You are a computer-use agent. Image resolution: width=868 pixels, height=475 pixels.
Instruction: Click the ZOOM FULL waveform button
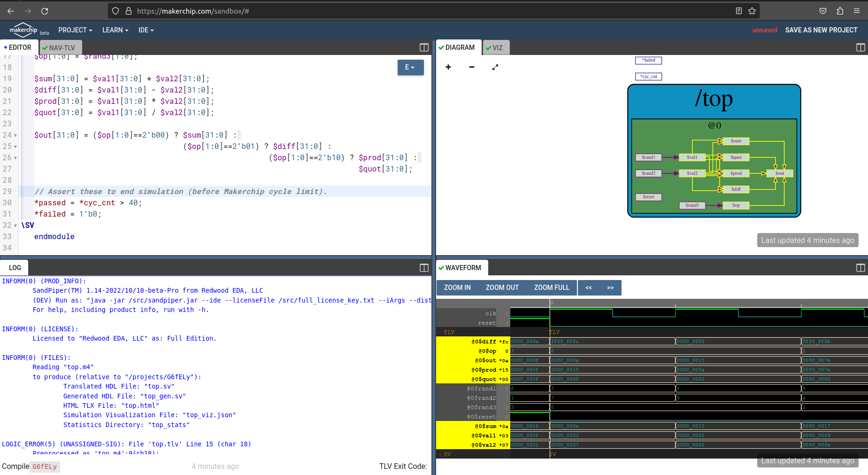[x=552, y=287]
